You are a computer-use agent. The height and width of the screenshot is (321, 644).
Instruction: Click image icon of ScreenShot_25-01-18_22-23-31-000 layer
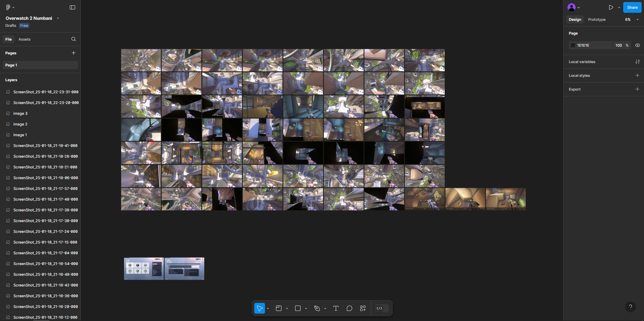tap(8, 92)
